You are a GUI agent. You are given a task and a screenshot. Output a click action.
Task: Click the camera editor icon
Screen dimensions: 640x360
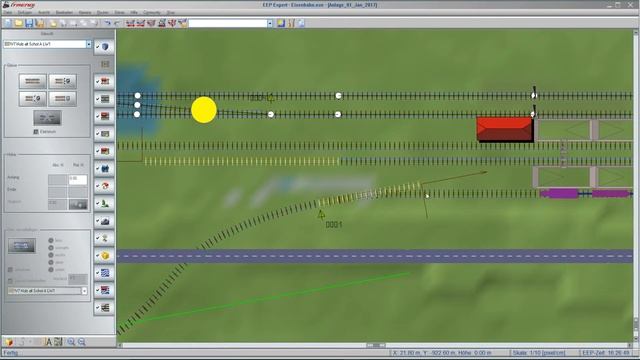[104, 221]
